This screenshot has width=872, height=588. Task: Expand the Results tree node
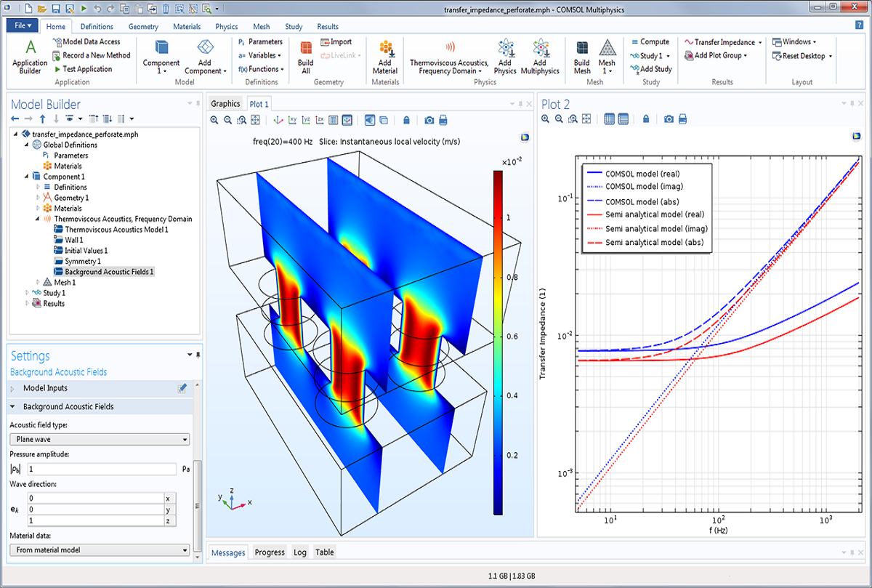28,304
